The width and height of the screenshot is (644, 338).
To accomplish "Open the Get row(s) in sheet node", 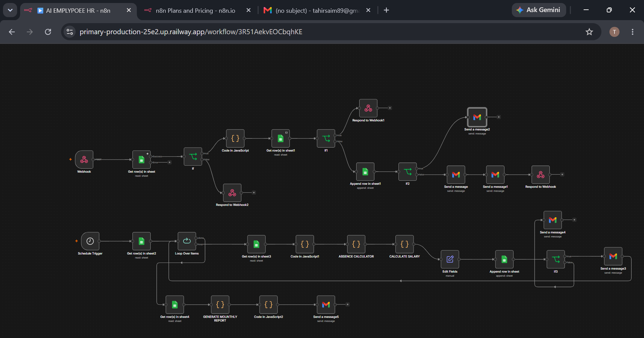I will tap(142, 159).
